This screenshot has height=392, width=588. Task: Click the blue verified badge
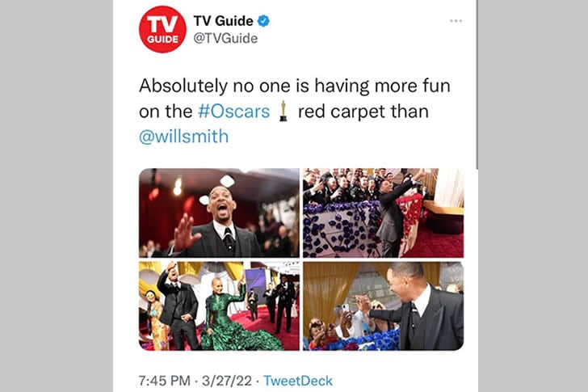(263, 21)
